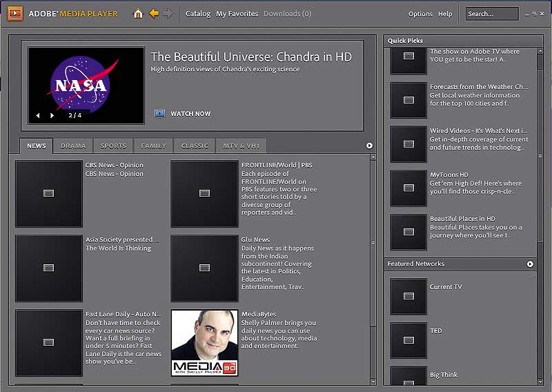
Task: Open CBS News - Opinion thumbnail
Action: pos(49,194)
